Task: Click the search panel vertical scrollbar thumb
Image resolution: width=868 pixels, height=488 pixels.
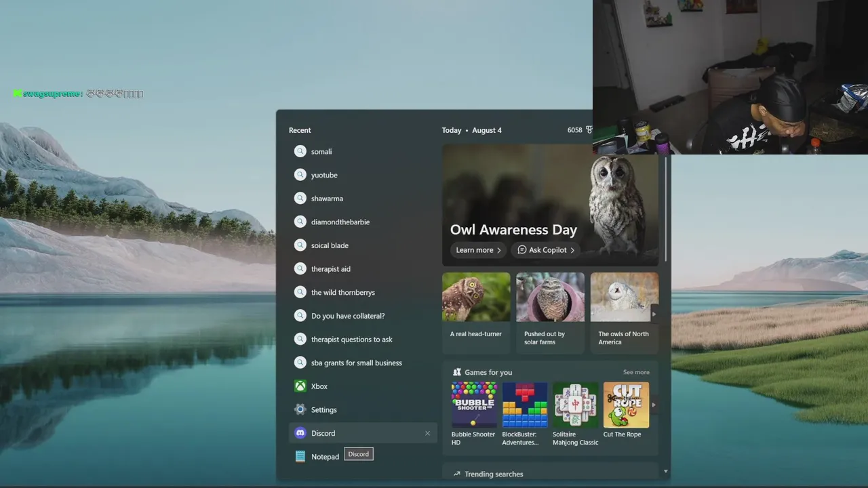Action: tap(666, 209)
